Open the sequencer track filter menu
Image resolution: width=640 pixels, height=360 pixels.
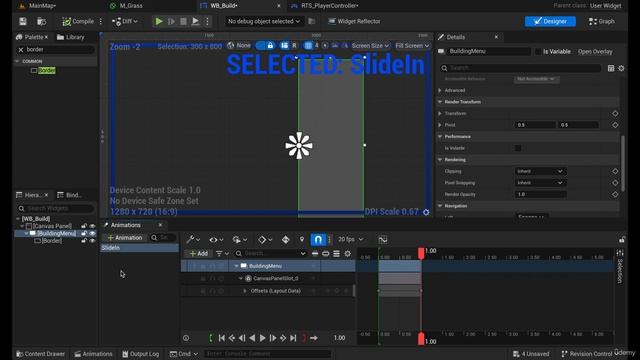click(x=222, y=253)
